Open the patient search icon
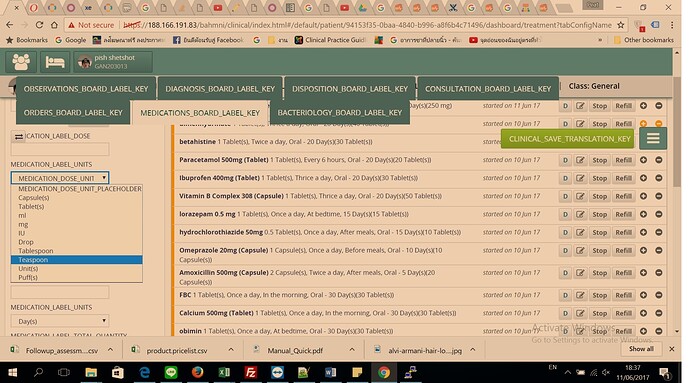Viewport: 690px width, 383px height. point(21,62)
